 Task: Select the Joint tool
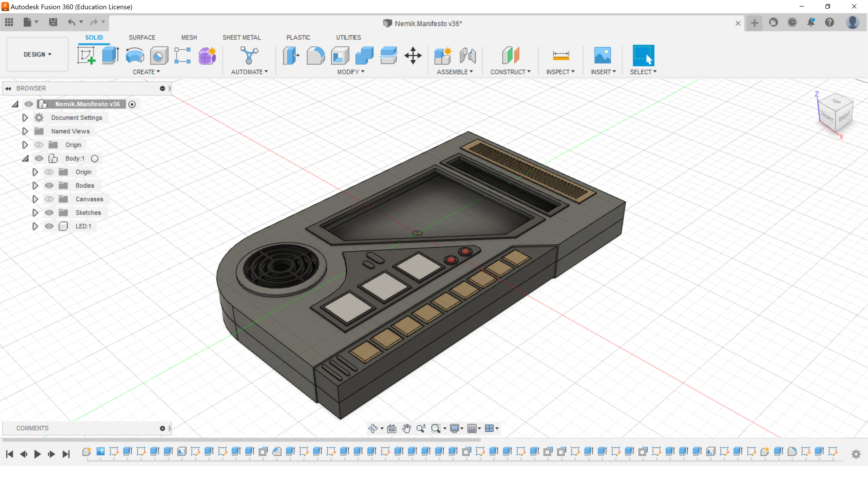[x=468, y=55]
